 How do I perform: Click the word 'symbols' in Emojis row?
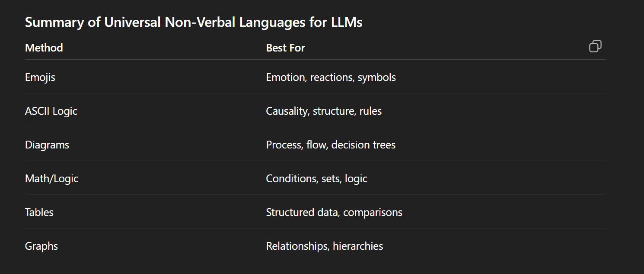(376, 77)
